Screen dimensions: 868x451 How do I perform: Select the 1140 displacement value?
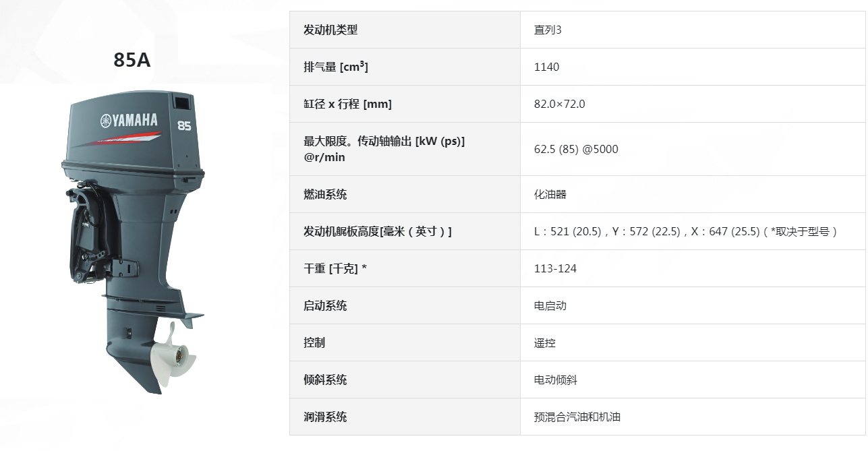[546, 67]
